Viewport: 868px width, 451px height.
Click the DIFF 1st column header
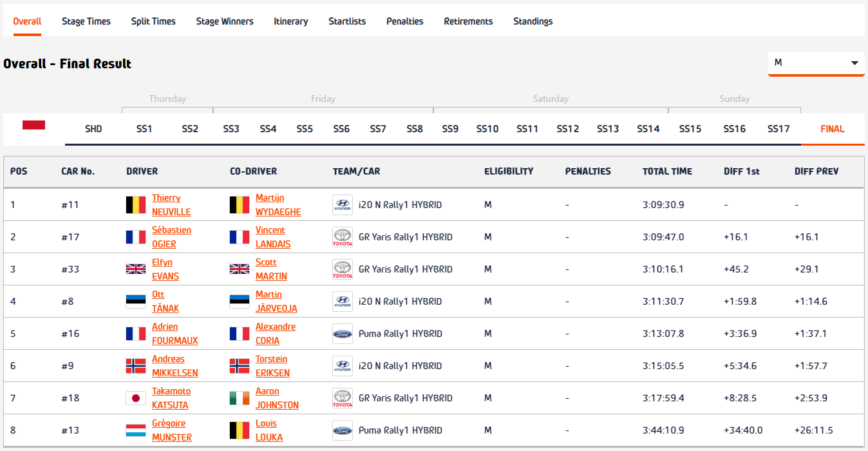(x=742, y=171)
